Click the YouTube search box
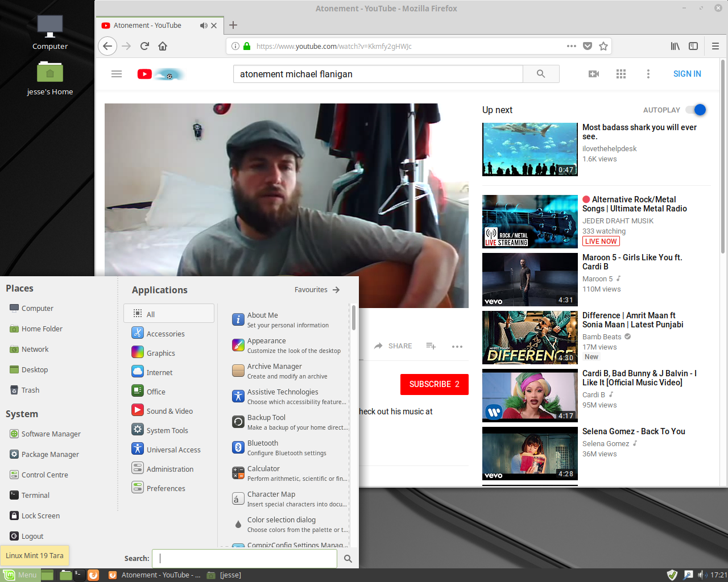728x582 pixels. pos(378,74)
